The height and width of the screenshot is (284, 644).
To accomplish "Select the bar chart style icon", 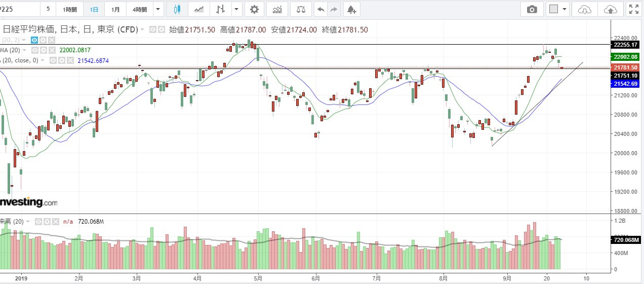I will pos(221,9).
